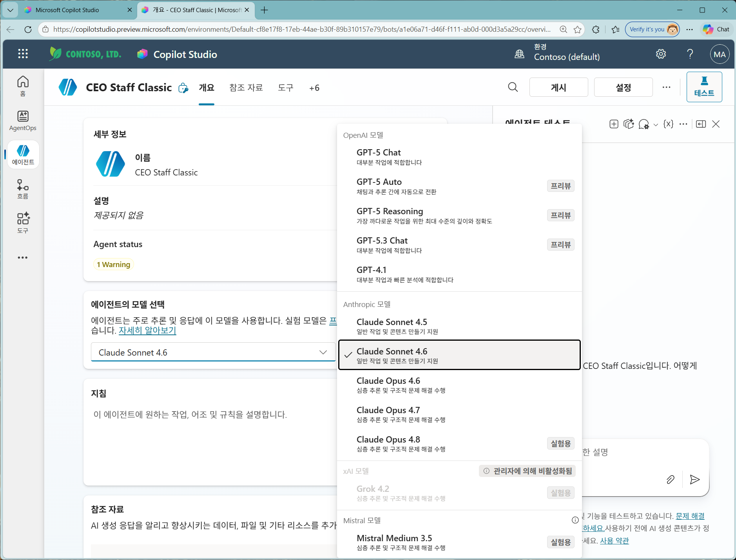
Task: Open Flows in the left sidebar
Action: (x=23, y=189)
